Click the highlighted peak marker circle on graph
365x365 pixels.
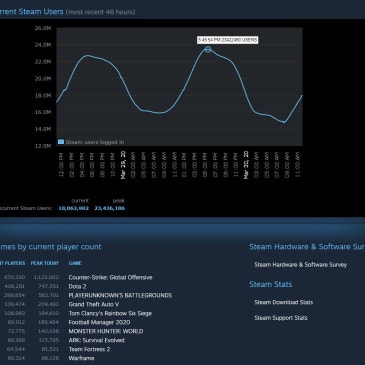[208, 49]
